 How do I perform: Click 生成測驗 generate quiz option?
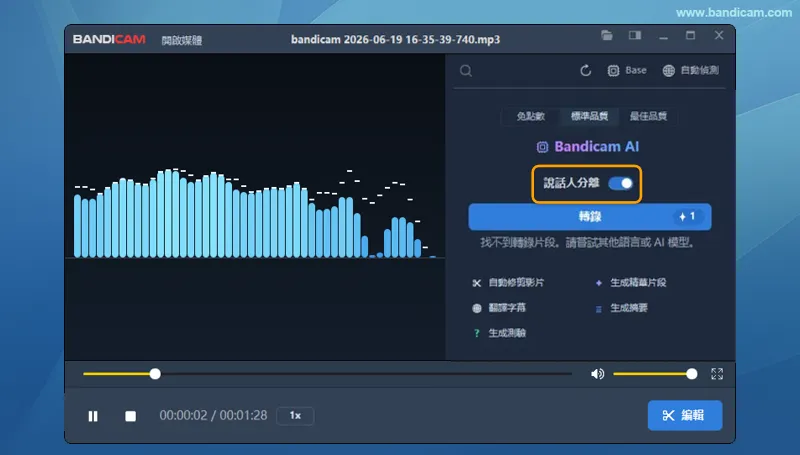(x=499, y=333)
